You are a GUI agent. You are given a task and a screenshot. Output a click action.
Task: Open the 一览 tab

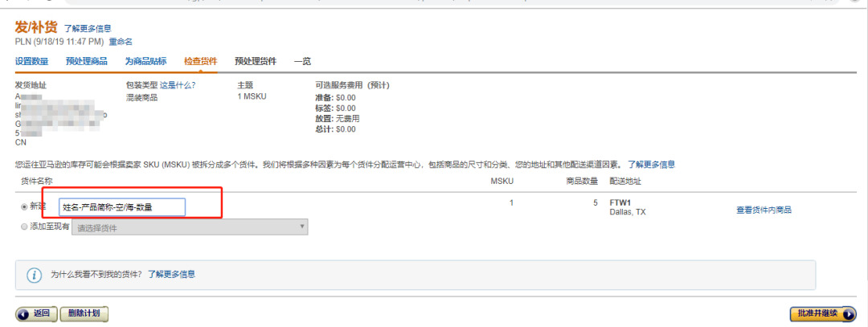302,61
